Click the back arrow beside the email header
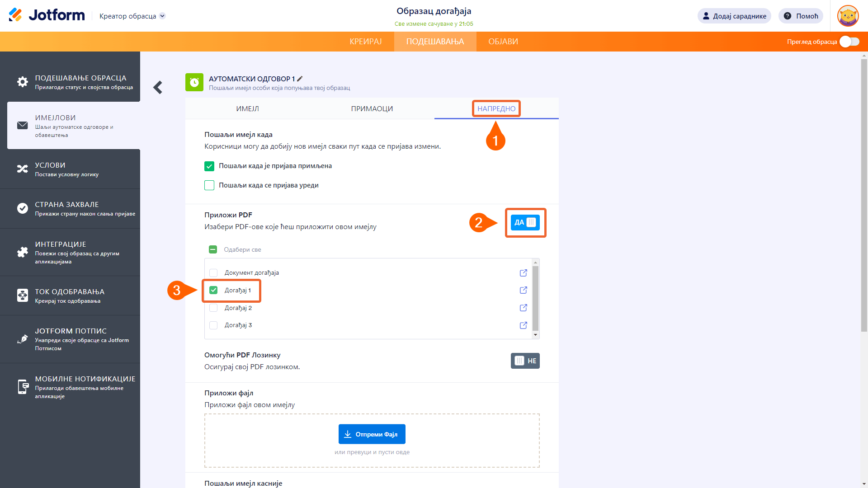The height and width of the screenshot is (488, 868). tap(158, 87)
